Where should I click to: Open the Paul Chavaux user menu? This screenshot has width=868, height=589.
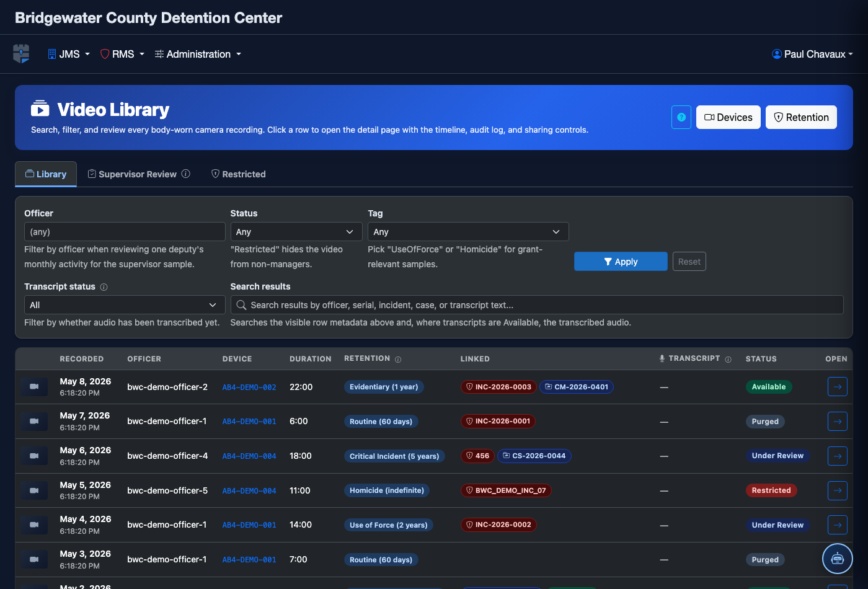pyautogui.click(x=812, y=54)
